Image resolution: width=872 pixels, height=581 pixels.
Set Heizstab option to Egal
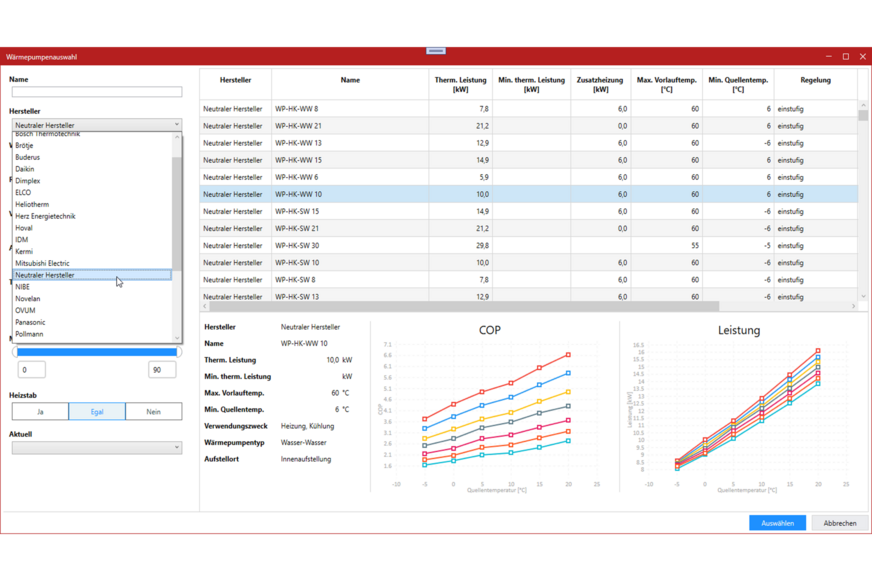click(97, 412)
